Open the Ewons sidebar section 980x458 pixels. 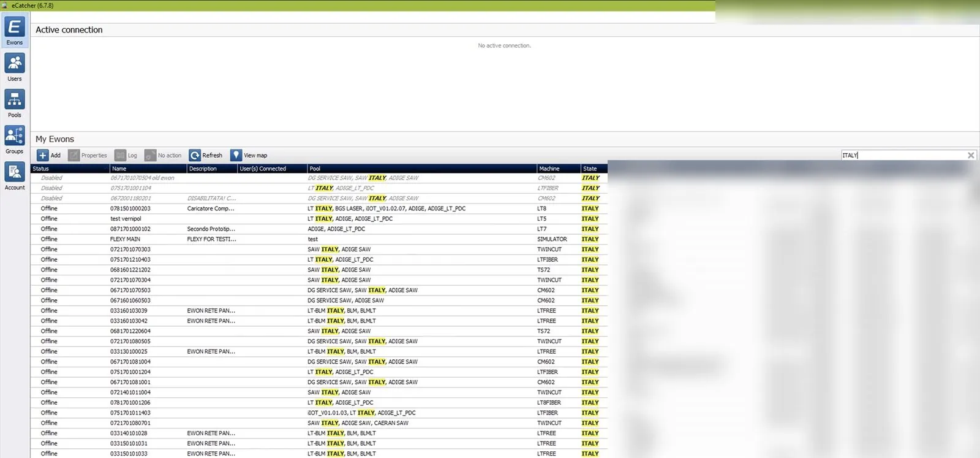[x=15, y=31]
